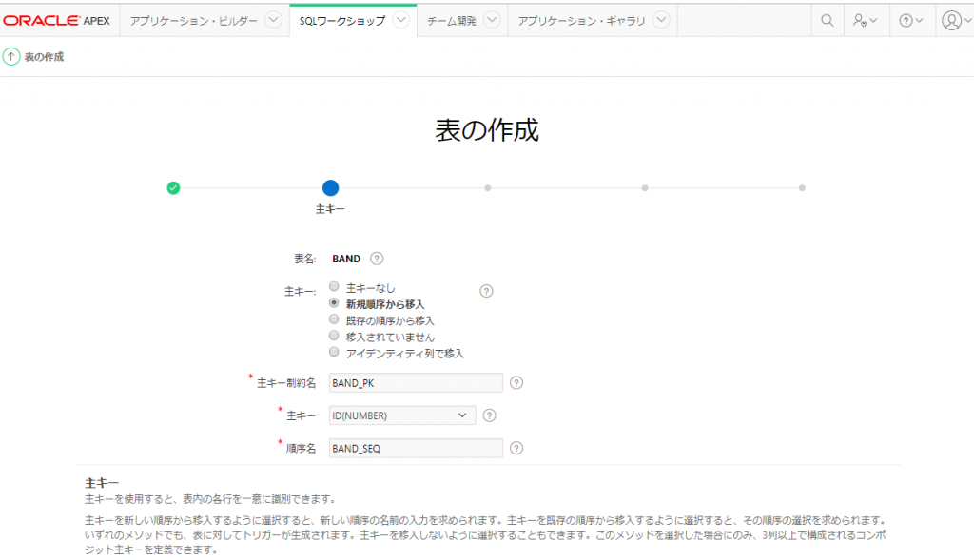
Task: Show help for 順序名 field
Action: point(516,448)
